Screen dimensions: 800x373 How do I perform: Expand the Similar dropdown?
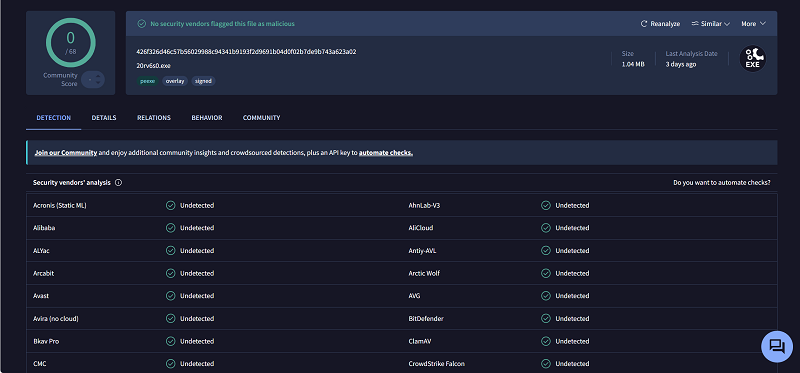[711, 23]
